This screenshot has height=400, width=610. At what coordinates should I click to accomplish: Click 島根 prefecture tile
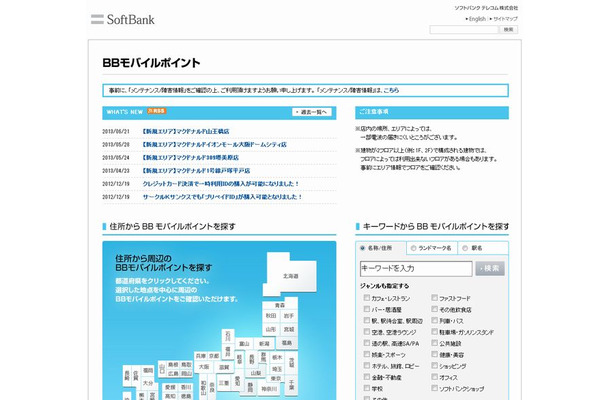tap(173, 365)
